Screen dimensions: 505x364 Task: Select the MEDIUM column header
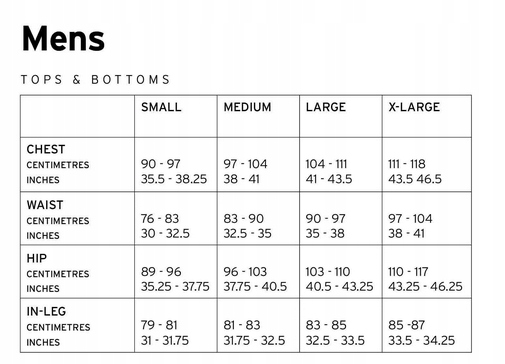tap(247, 107)
